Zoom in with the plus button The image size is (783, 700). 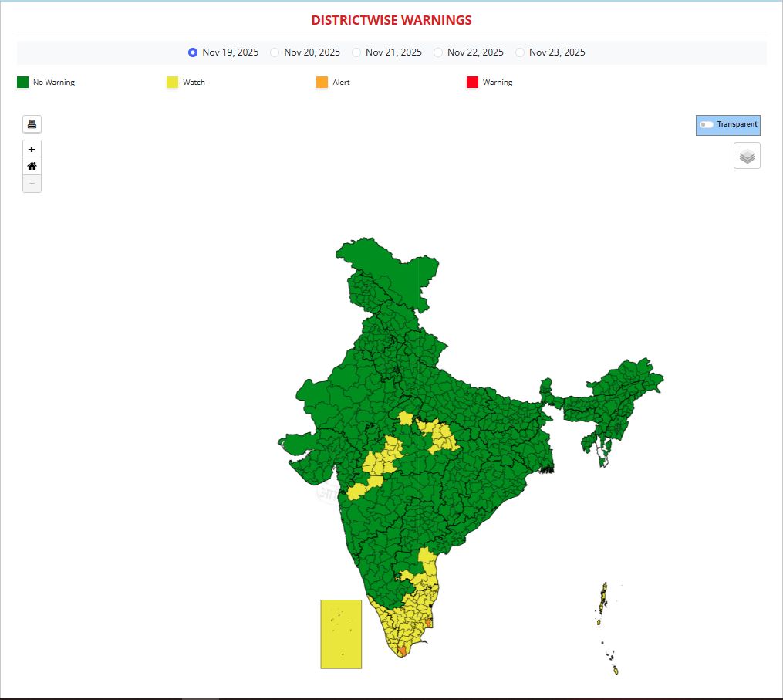[32, 149]
